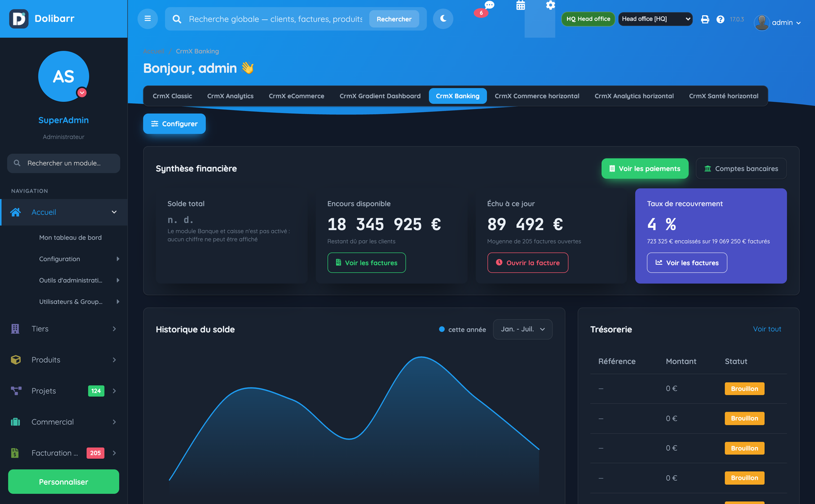Viewport: 815px width, 504px height.
Task: Expand the Commercial menu chevron
Action: point(114,422)
